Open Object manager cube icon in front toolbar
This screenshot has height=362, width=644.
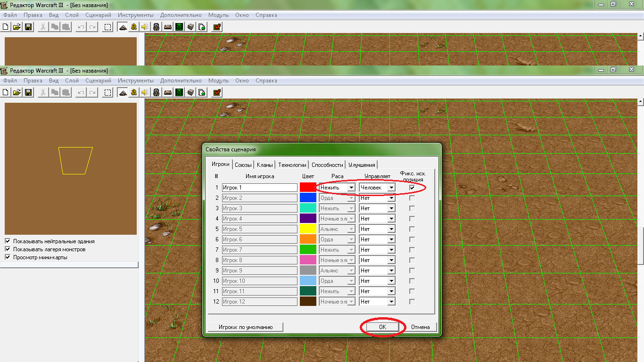[x=190, y=92]
